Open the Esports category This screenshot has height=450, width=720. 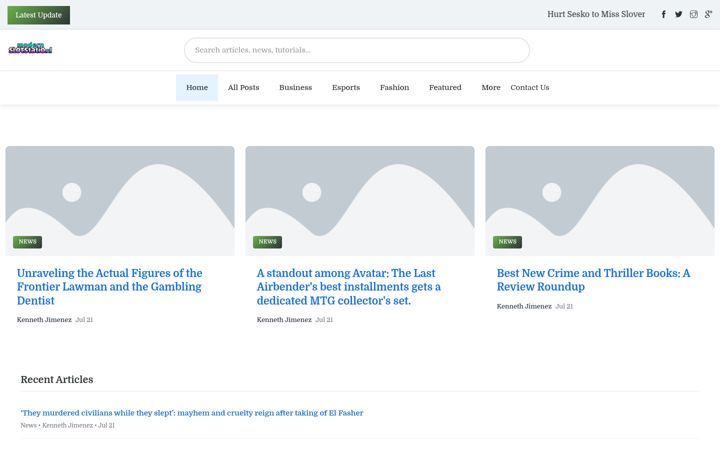(x=346, y=88)
